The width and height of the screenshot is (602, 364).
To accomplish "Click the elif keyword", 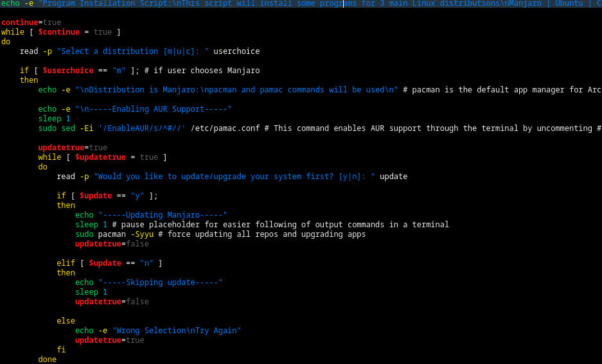I will (66, 263).
